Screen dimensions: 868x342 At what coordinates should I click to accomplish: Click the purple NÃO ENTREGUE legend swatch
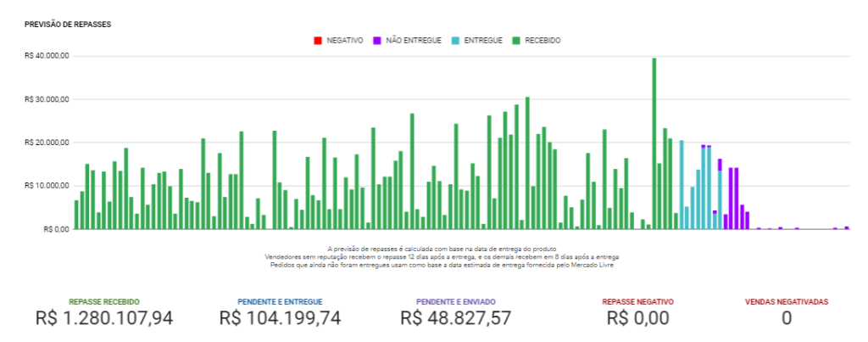(376, 41)
